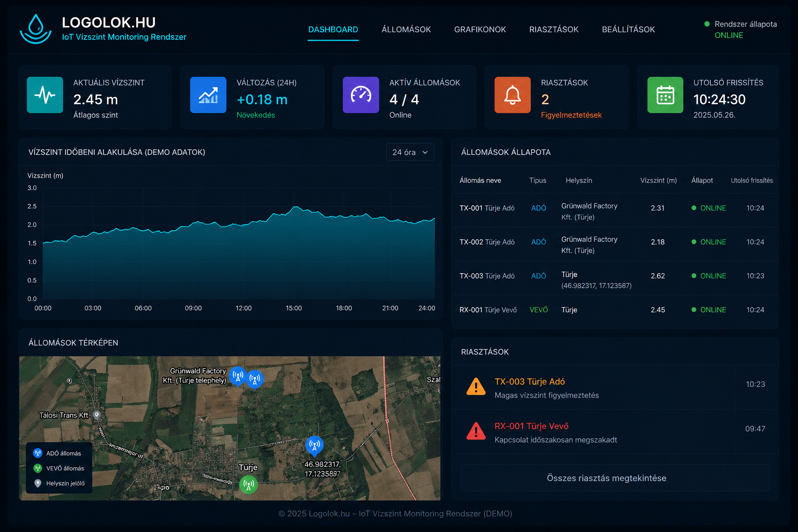This screenshot has height=532, width=798.
Task: Click the Utolsó frissítés column header
Action: (752, 180)
